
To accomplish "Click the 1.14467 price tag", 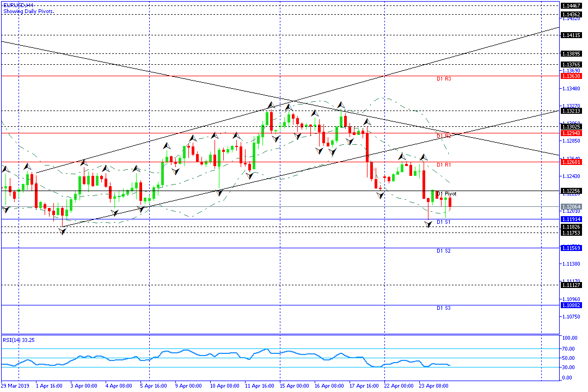I will (x=571, y=5).
